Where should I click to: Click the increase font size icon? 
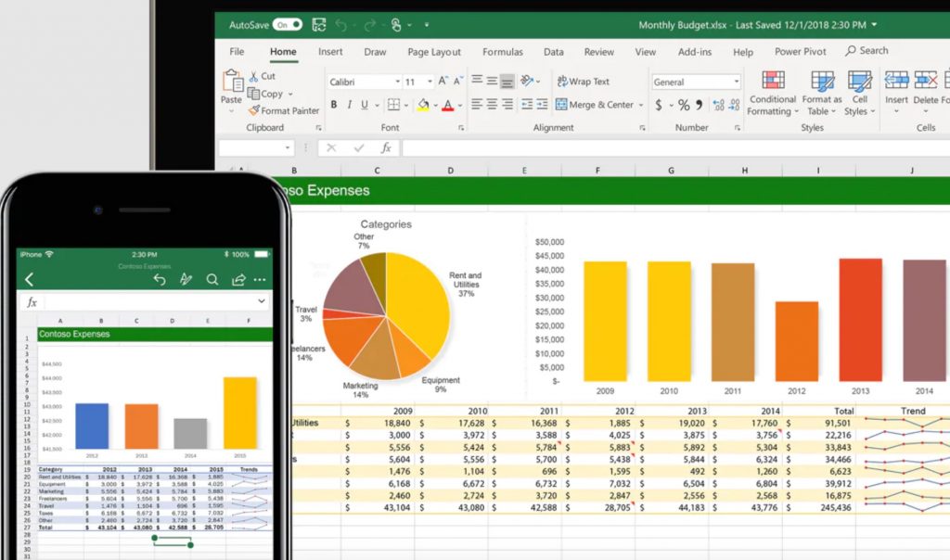(443, 81)
